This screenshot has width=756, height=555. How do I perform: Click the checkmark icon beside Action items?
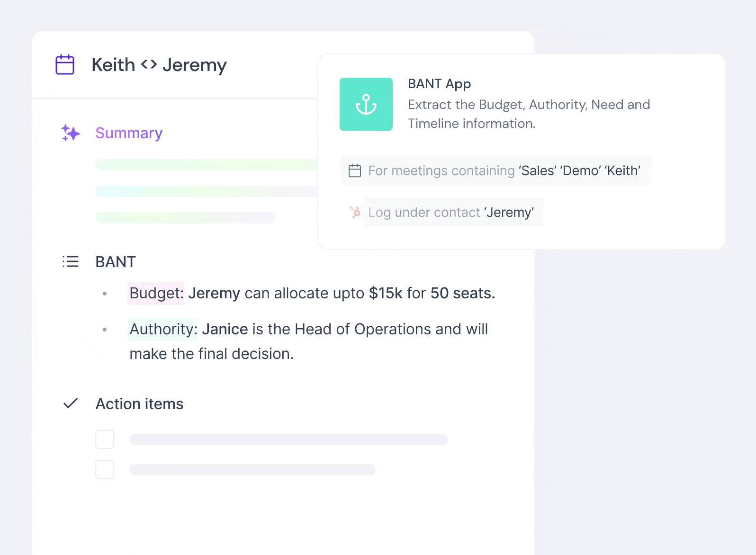(x=71, y=403)
